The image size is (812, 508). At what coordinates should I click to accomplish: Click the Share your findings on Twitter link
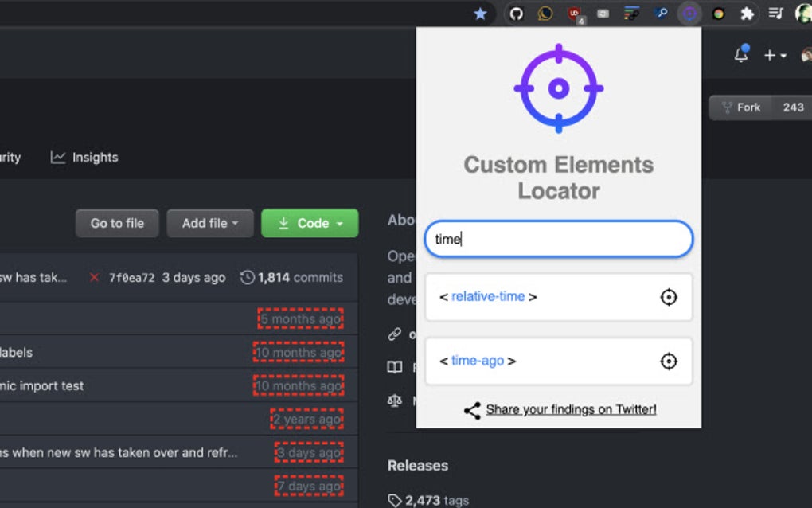point(571,410)
